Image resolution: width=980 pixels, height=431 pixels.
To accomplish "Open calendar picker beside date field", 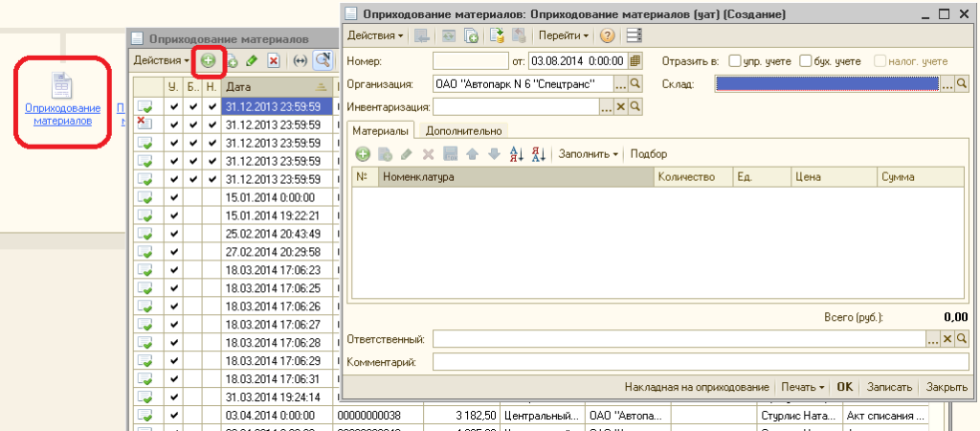I will (635, 61).
